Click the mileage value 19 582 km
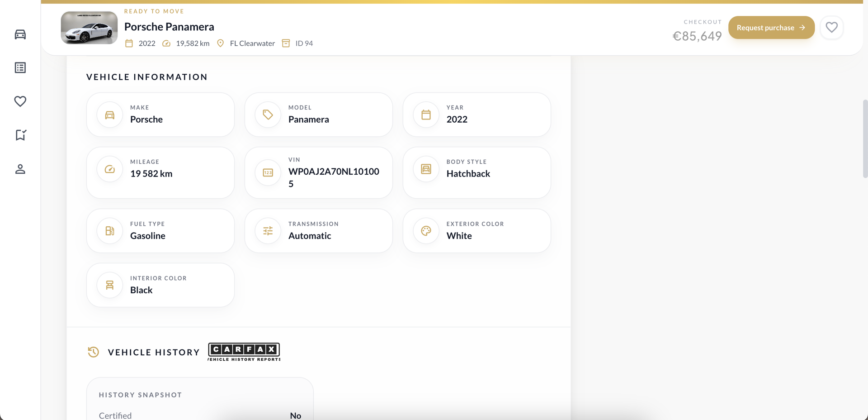This screenshot has height=420, width=868. click(x=151, y=174)
